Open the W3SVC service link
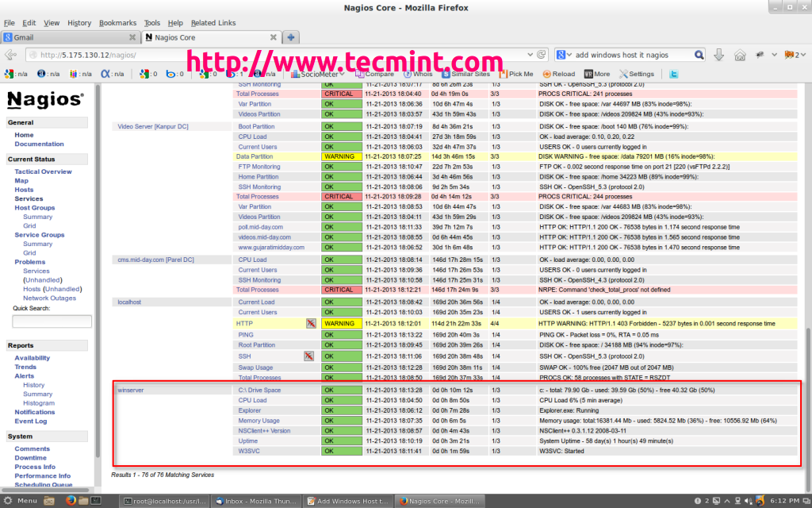The image size is (812, 508). 249,451
